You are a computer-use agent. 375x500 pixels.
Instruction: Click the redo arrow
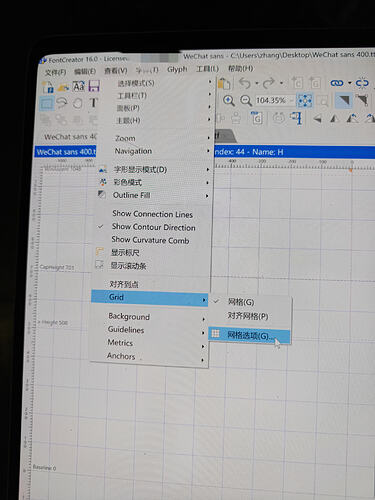(269, 83)
